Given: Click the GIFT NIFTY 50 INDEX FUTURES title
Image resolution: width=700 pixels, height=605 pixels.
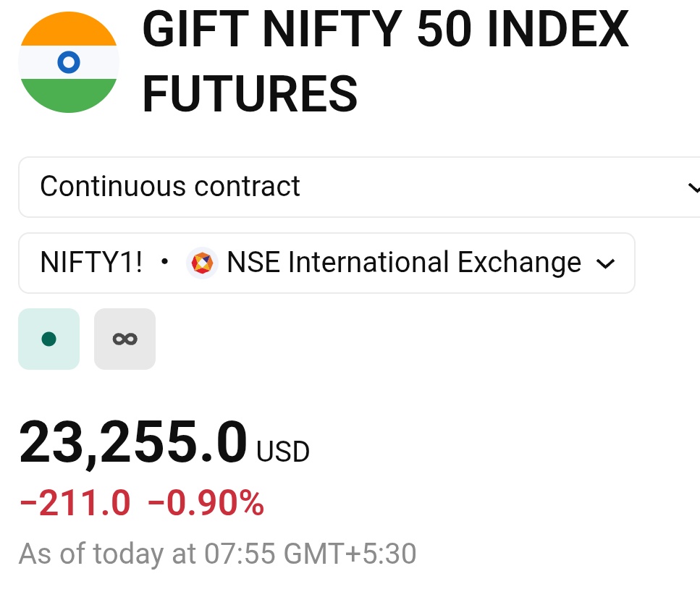Looking at the screenshot, I should click(386, 62).
